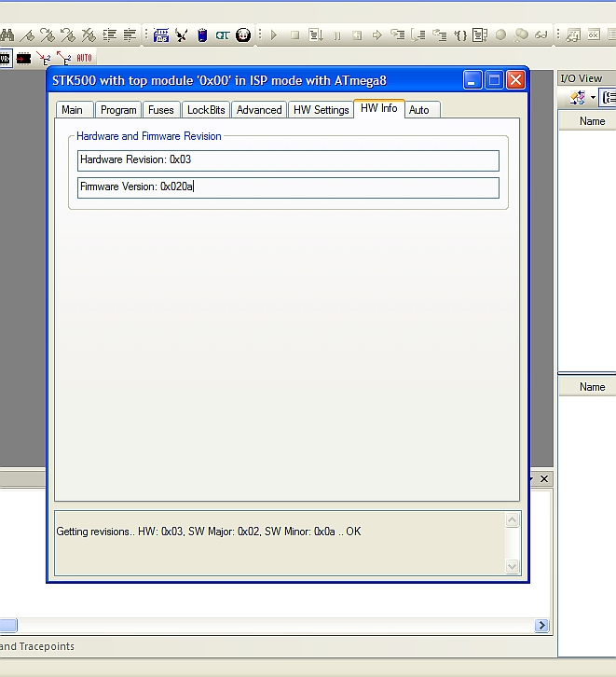Image resolution: width=616 pixels, height=677 pixels.
Task: Open the LockBits tab
Action: click(206, 110)
